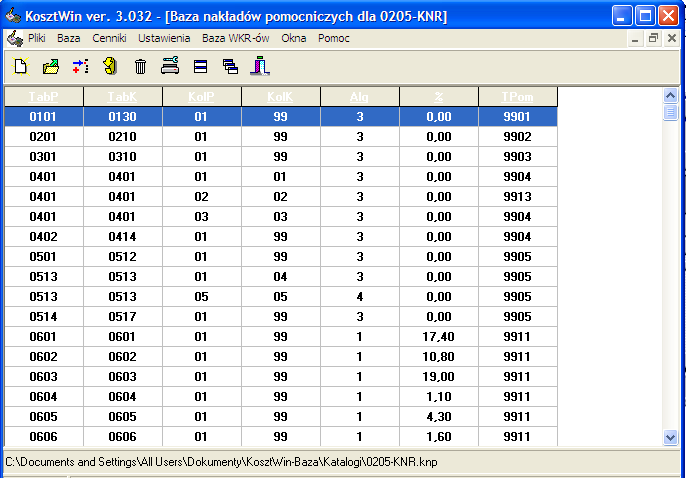Restore the inner document window

pos(653,38)
